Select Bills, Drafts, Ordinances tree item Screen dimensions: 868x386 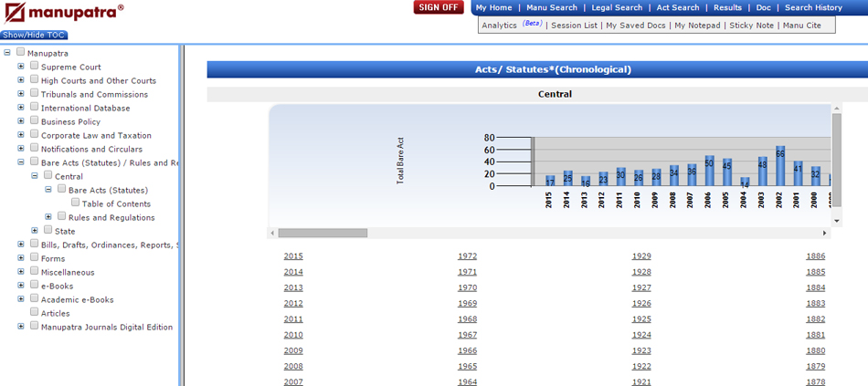point(109,245)
